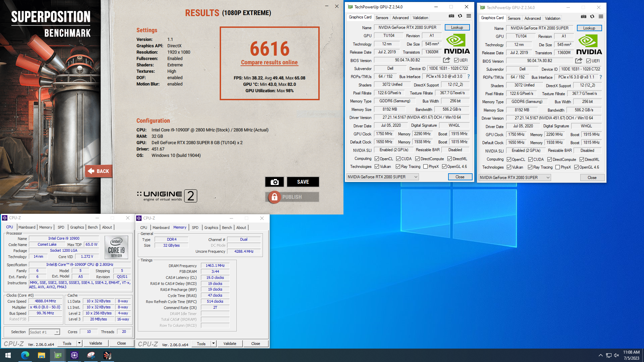
Task: Take a screenshot in left GPU-Z window
Action: click(451, 16)
